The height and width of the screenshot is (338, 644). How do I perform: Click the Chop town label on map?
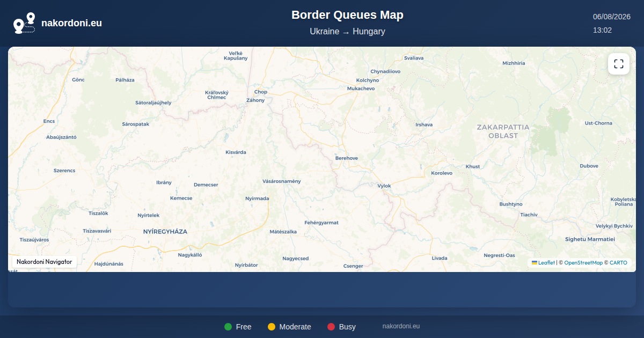click(261, 92)
